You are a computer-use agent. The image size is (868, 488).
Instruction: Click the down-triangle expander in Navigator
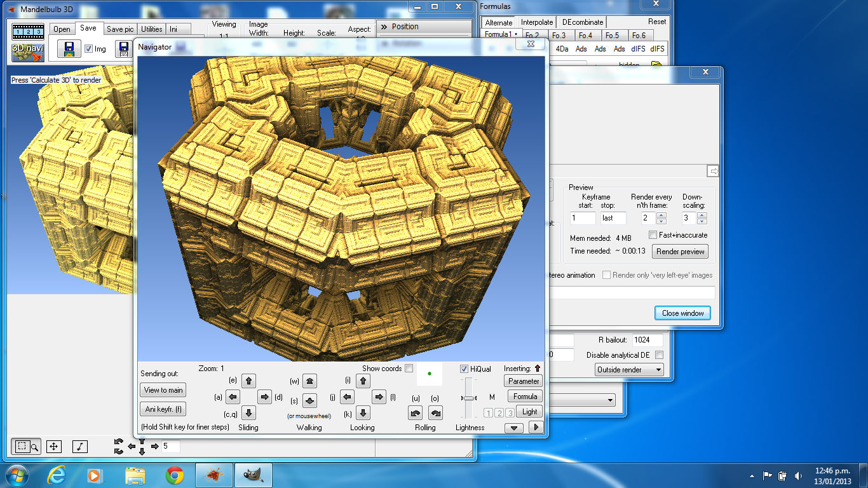tap(514, 428)
